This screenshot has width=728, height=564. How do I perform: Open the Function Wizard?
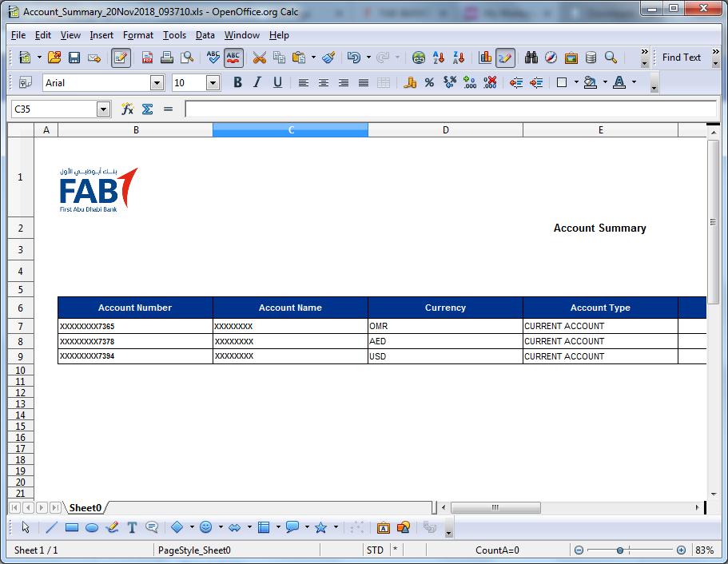[127, 109]
